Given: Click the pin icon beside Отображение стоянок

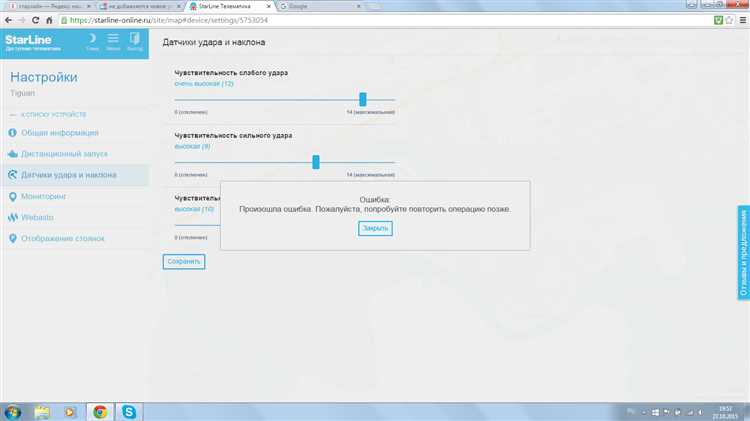Looking at the screenshot, I should point(12,238).
